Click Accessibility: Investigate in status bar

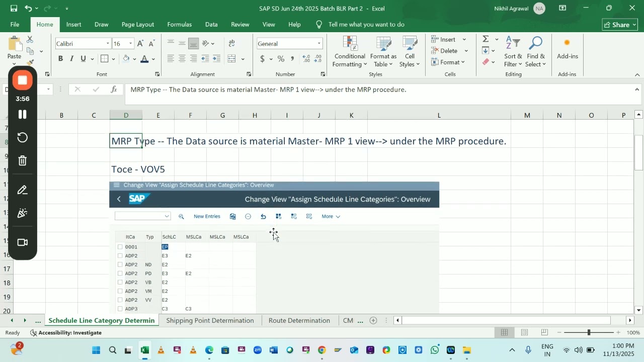click(66, 333)
